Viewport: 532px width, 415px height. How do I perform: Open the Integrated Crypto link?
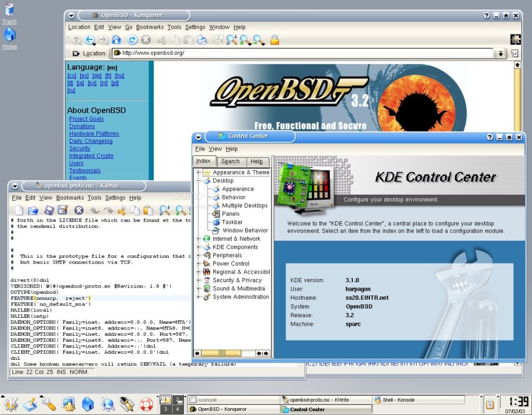(x=91, y=156)
